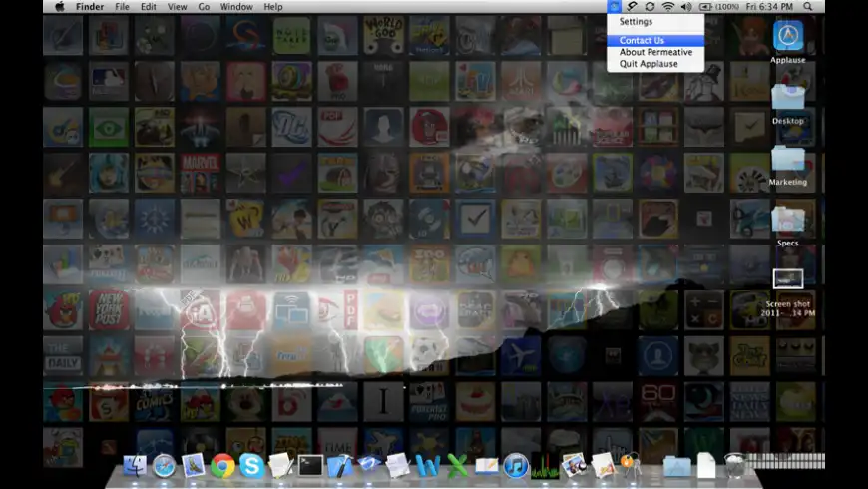
Task: Click the white document stack in Dock
Action: coord(706,465)
